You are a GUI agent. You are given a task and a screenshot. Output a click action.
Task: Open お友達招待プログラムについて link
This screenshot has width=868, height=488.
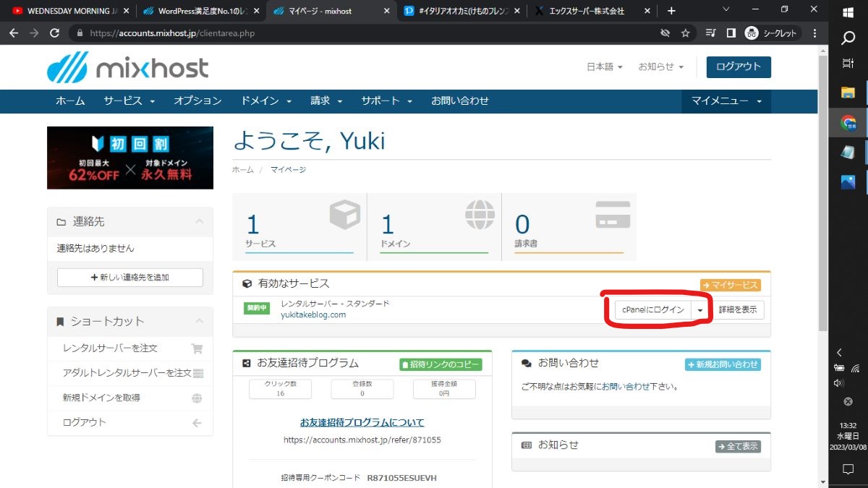362,422
